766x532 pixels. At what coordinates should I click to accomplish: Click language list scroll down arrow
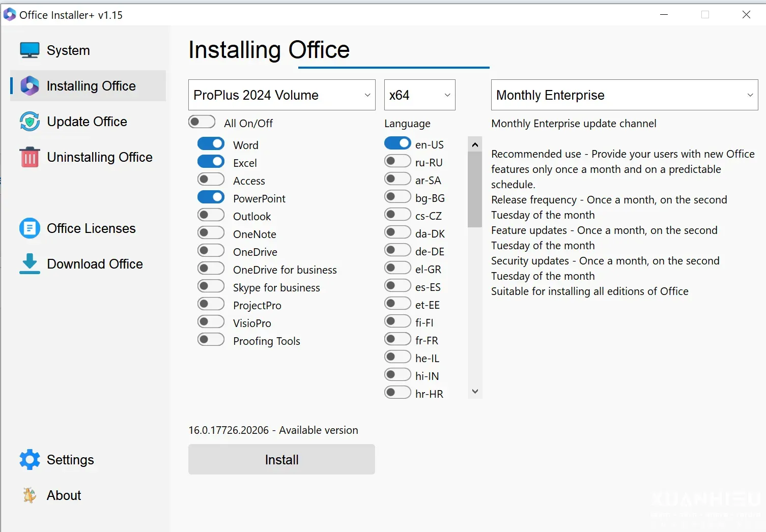click(475, 391)
